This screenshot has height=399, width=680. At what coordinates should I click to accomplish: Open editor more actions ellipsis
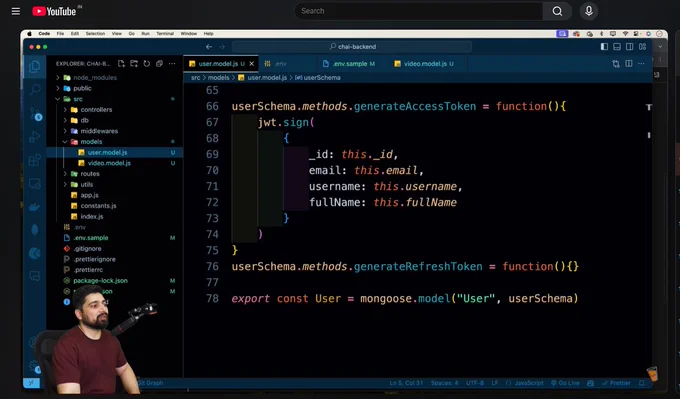[x=641, y=64]
